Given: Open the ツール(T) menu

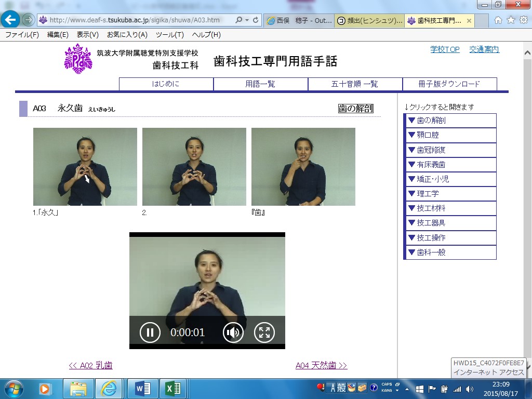Looking at the screenshot, I should click(170, 35).
